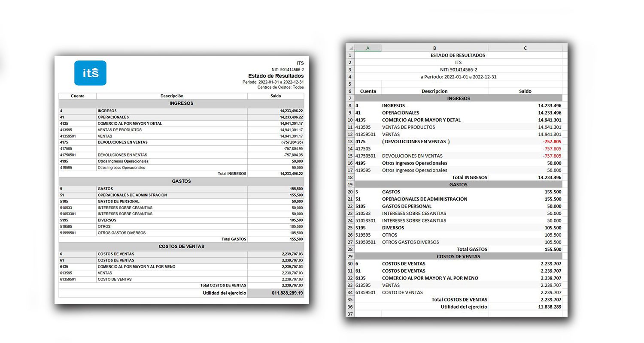This screenshot has height=343, width=644.
Task: Click the 'ESTADO DE RESULTADOS' title cell in Excel
Action: [x=458, y=55]
